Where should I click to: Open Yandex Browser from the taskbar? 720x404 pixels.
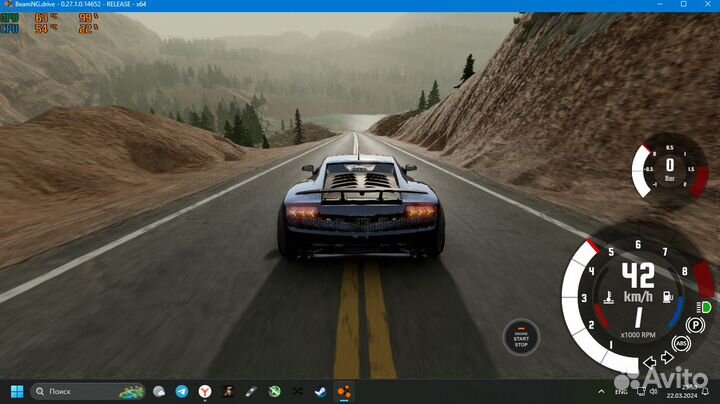(x=205, y=392)
